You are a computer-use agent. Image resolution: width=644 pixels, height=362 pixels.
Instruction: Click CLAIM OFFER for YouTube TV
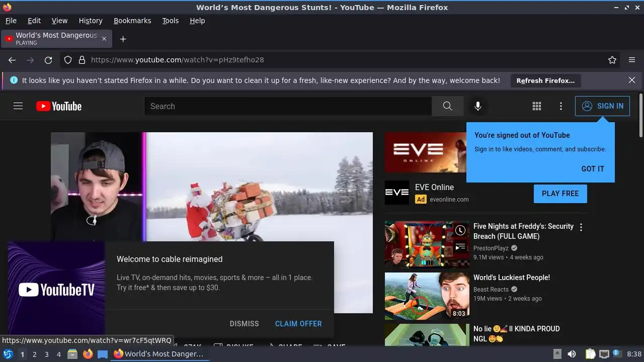[x=298, y=324]
